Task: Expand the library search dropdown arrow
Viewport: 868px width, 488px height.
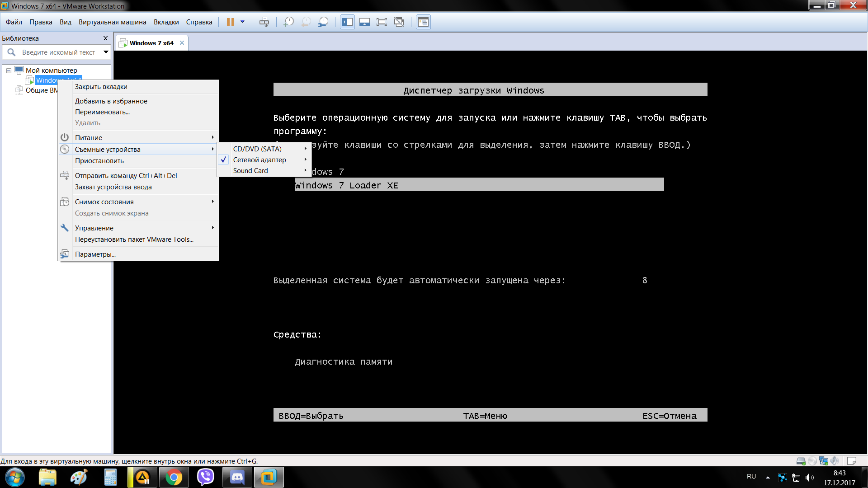Action: (106, 52)
